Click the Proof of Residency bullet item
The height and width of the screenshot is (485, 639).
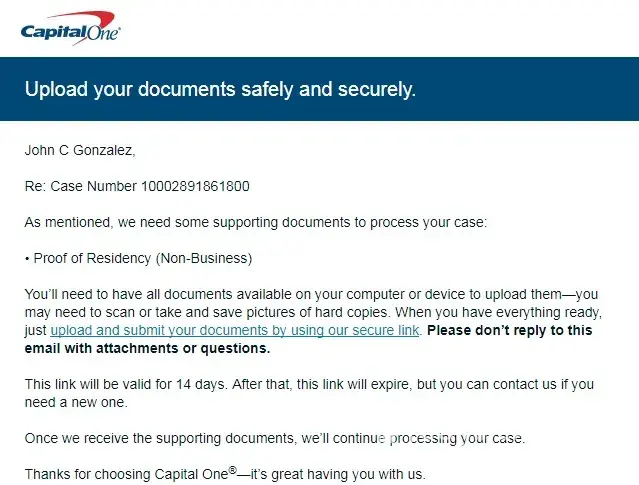click(142, 258)
